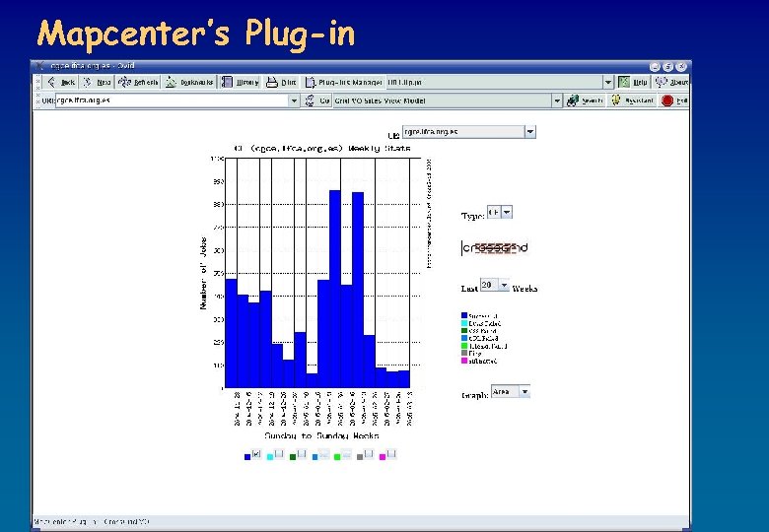This screenshot has width=769, height=532.
Task: Enable the gray series checkbox below the chart
Action: [x=369, y=454]
